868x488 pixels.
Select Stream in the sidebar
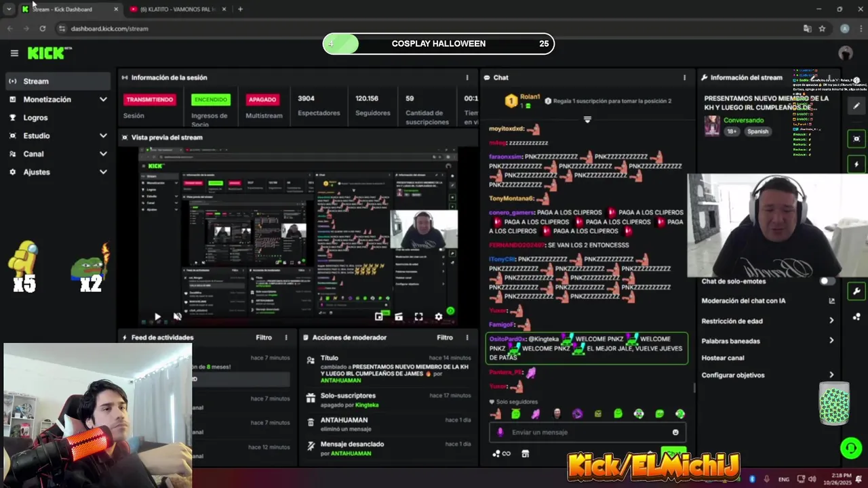[x=58, y=81]
